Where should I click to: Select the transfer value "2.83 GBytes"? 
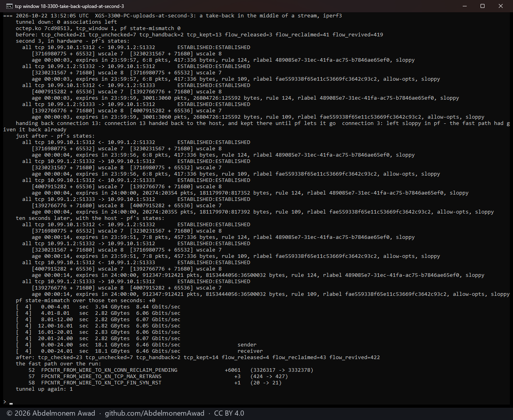coord(112,332)
